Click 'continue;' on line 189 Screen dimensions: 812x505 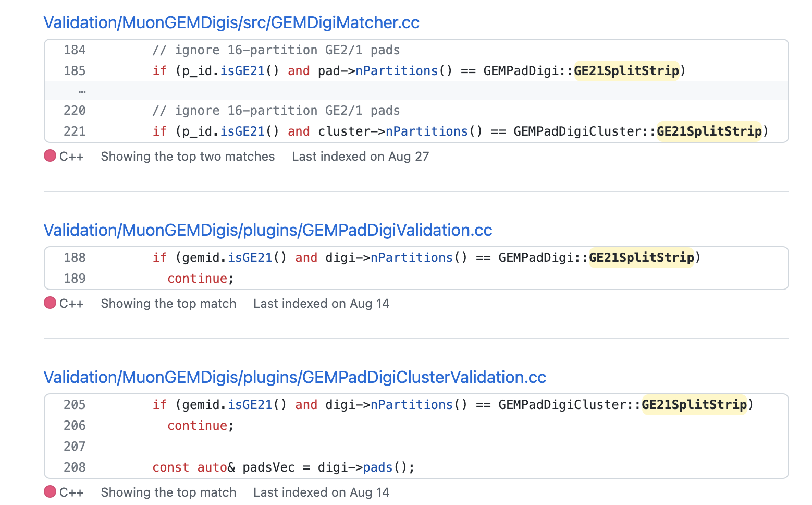201,279
